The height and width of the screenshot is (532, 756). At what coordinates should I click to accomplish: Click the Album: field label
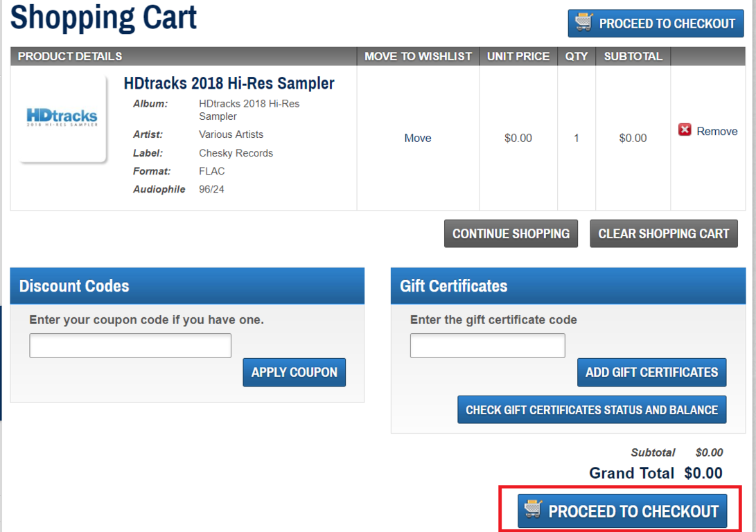tap(150, 104)
